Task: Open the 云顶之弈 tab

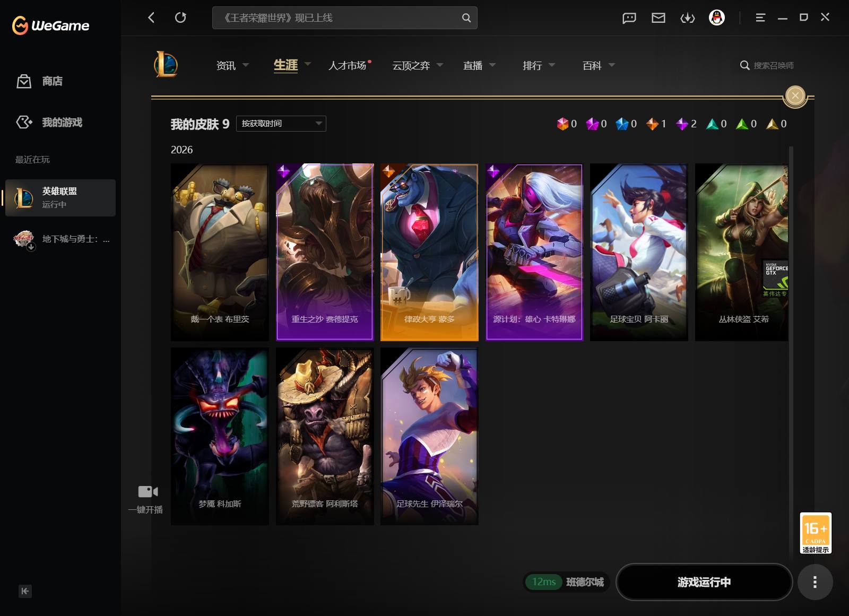Action: pos(411,65)
